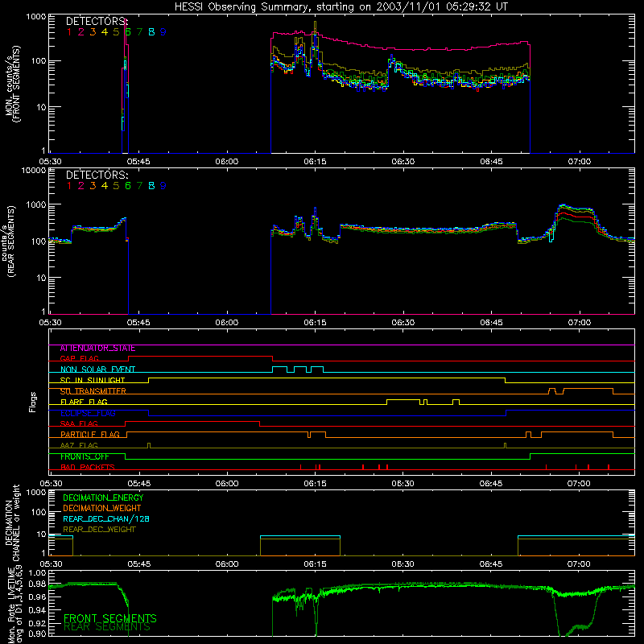Click the DECIMATION_WEIGHT legend entry
Screen dimensions: 644x644
click(102, 508)
